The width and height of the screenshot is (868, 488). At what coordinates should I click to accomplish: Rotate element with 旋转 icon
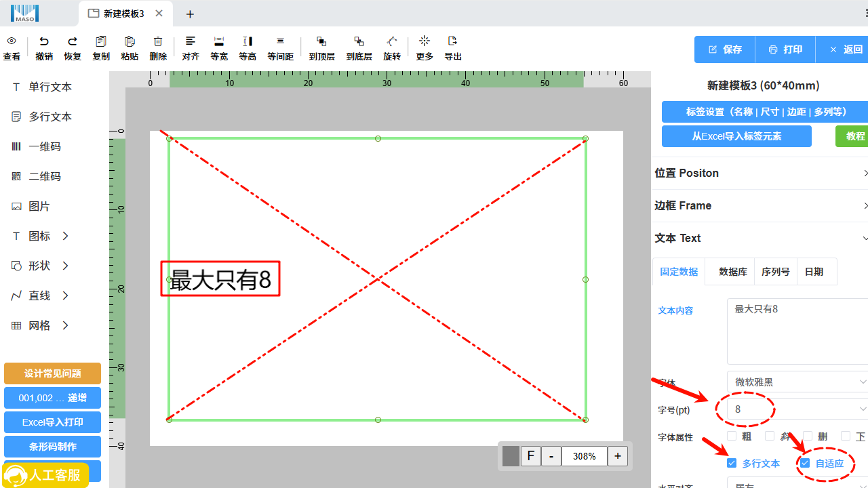tap(392, 41)
